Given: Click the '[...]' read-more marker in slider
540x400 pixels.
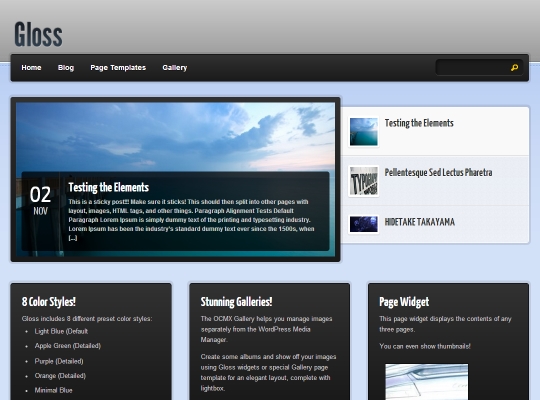Looking at the screenshot, I should tap(73, 238).
